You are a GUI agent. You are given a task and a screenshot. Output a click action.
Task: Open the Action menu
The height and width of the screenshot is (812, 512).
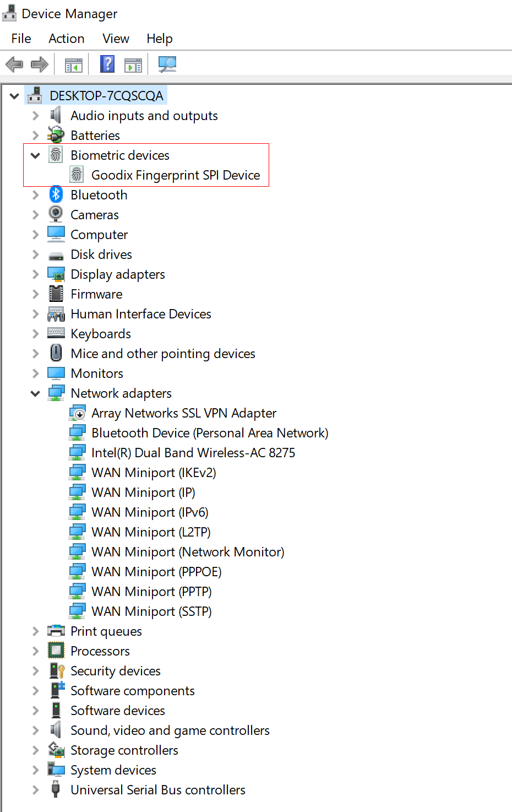[67, 39]
